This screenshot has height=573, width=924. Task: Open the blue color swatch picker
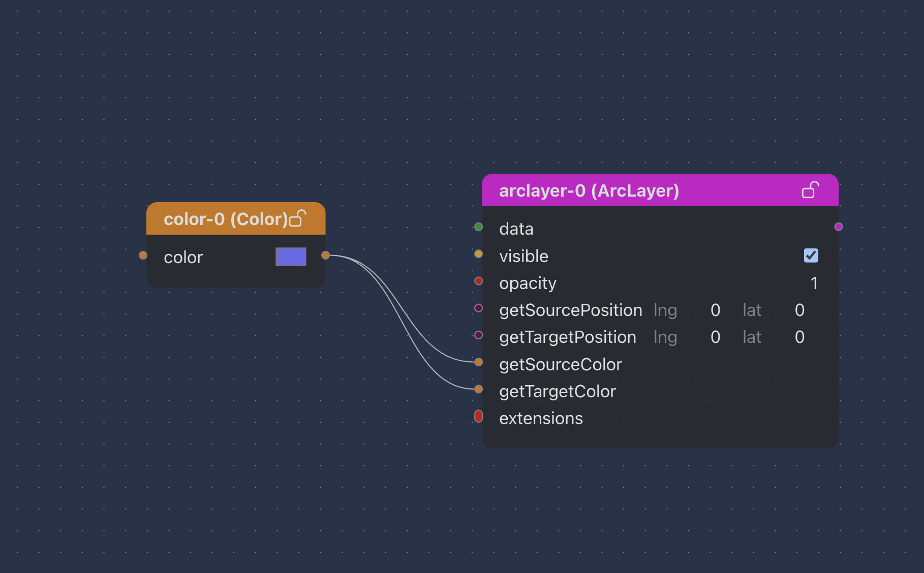(x=291, y=257)
